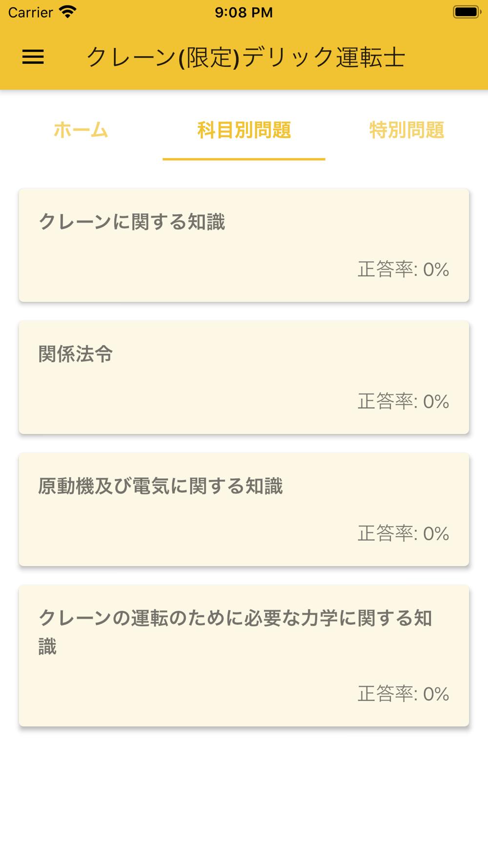Image resolution: width=488 pixels, height=868 pixels.
Task: Tap 正答率 0% on 原動機及び電気 card
Action: click(404, 534)
